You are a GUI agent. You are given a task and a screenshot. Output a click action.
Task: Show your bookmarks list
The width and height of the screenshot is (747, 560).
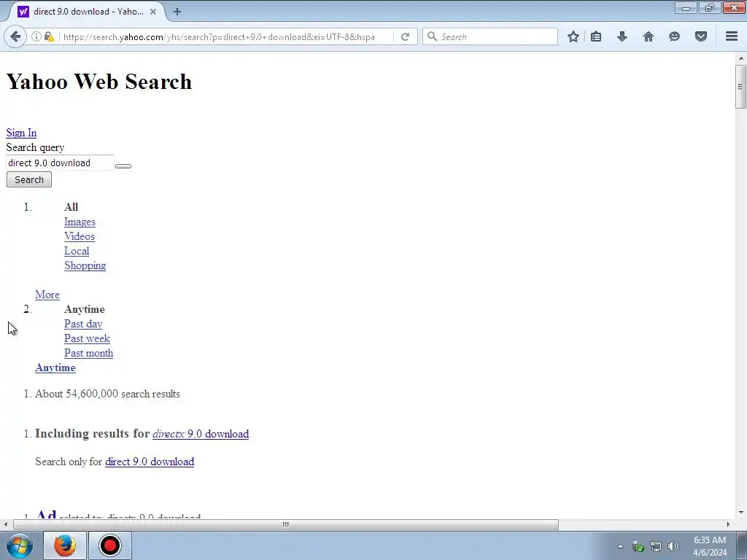(x=596, y=36)
